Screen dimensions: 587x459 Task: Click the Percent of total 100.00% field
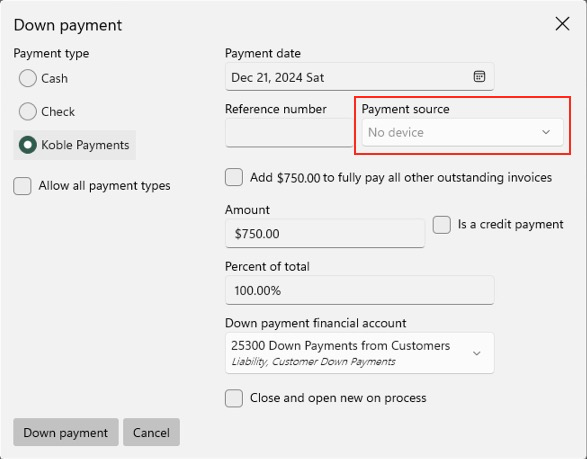click(x=359, y=290)
